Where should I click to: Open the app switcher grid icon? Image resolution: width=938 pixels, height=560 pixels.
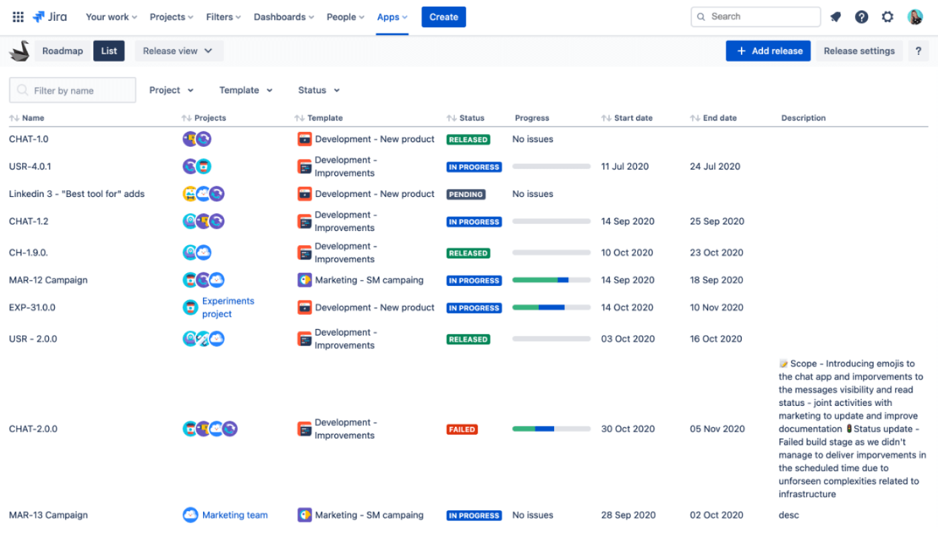[x=18, y=17]
